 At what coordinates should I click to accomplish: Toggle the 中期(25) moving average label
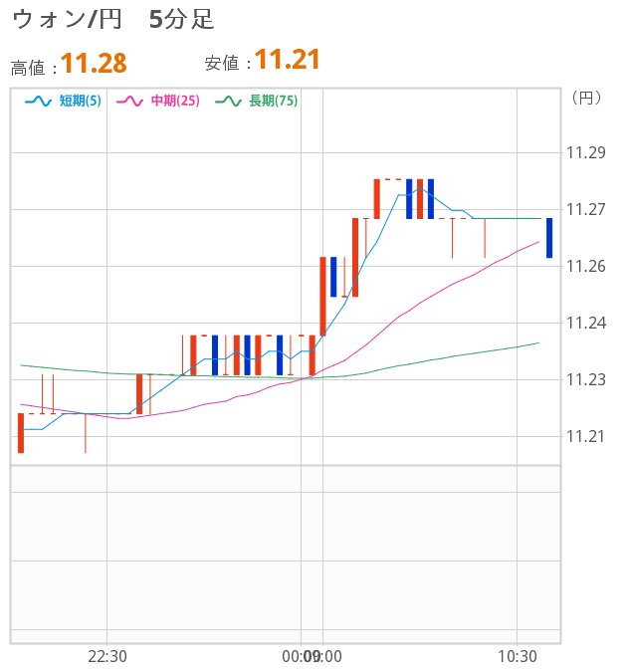(175, 101)
